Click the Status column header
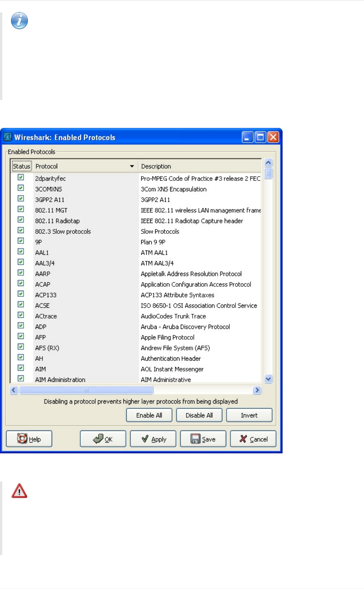The image size is (364, 589). point(21,166)
